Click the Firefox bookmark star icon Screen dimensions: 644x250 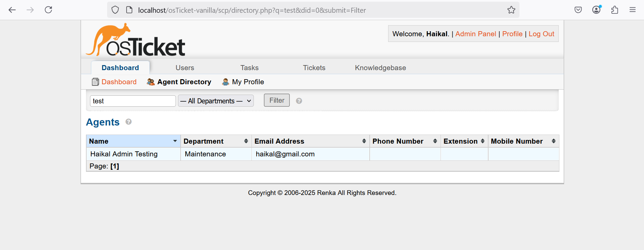pos(511,10)
